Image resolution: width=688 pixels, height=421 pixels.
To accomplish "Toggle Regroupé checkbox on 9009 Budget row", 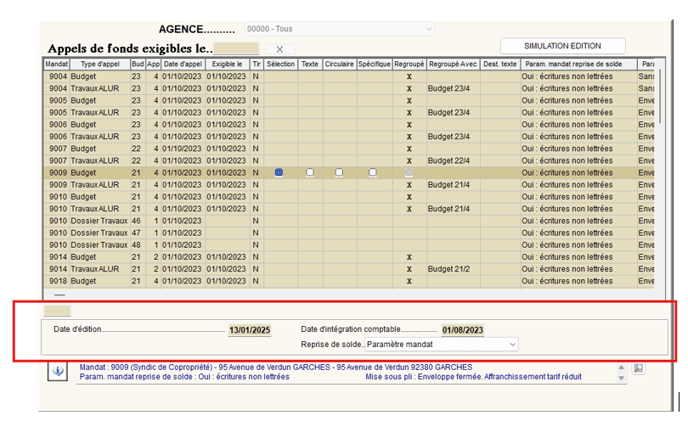I will pos(408,173).
